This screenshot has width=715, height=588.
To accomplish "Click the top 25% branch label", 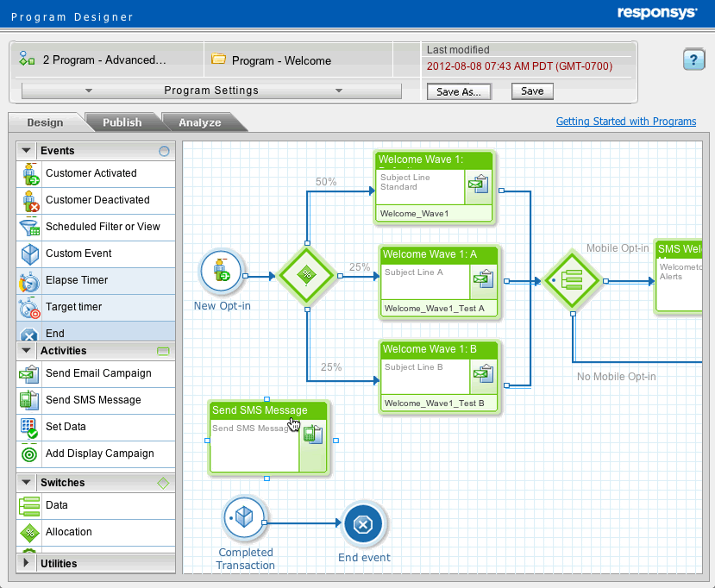I will (x=360, y=267).
